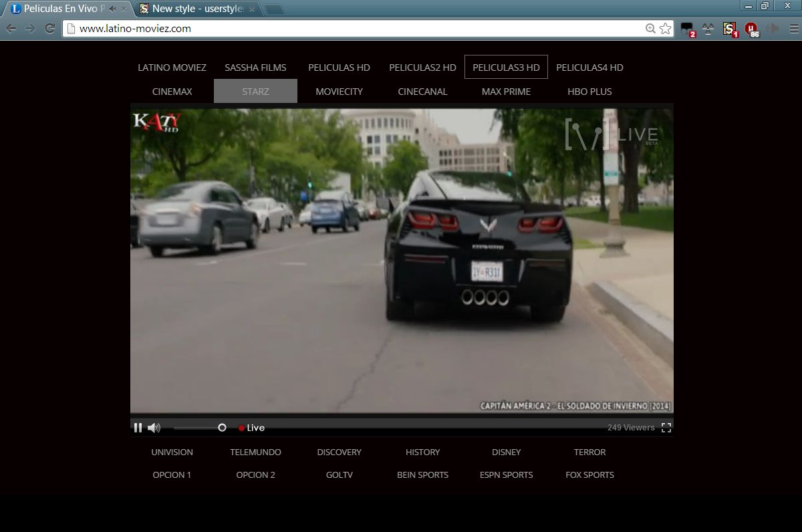Screen dimensions: 802x532
Task: Click the greyed speaker extension icon
Action: coord(773,29)
